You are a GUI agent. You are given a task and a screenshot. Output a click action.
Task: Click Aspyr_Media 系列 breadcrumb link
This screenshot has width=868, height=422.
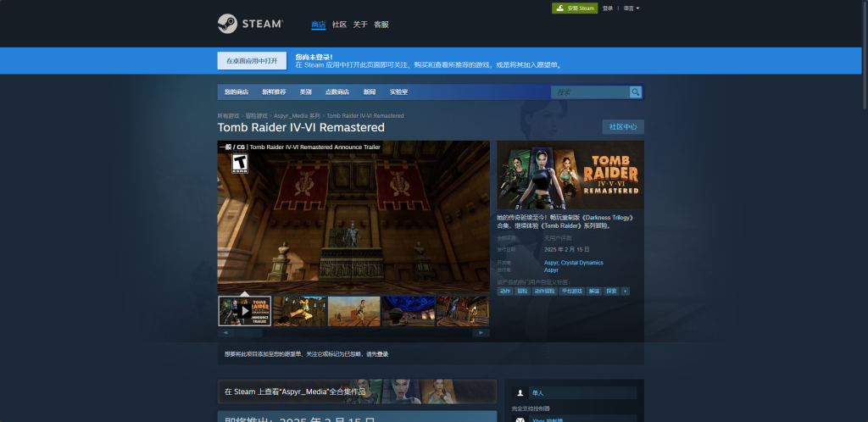click(x=297, y=116)
